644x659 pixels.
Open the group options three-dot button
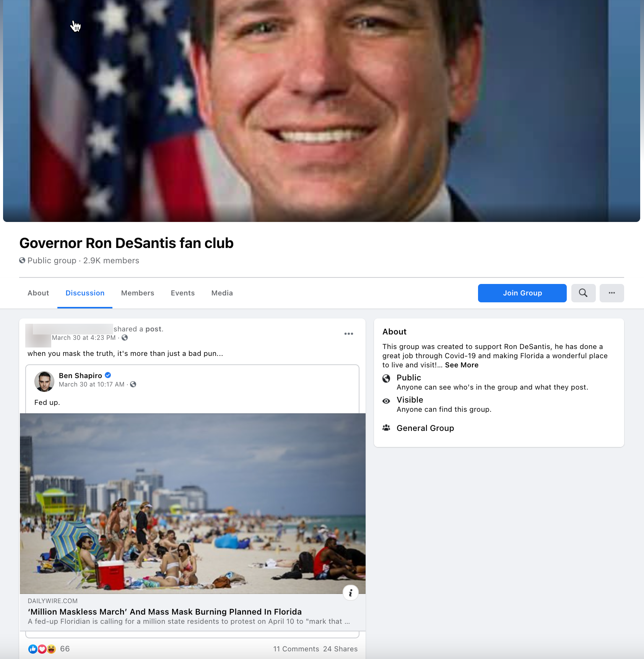pyautogui.click(x=612, y=293)
